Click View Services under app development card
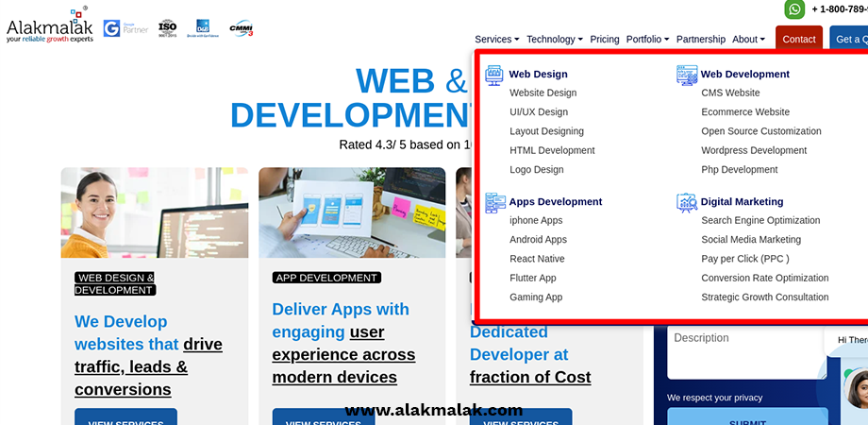 324,416
